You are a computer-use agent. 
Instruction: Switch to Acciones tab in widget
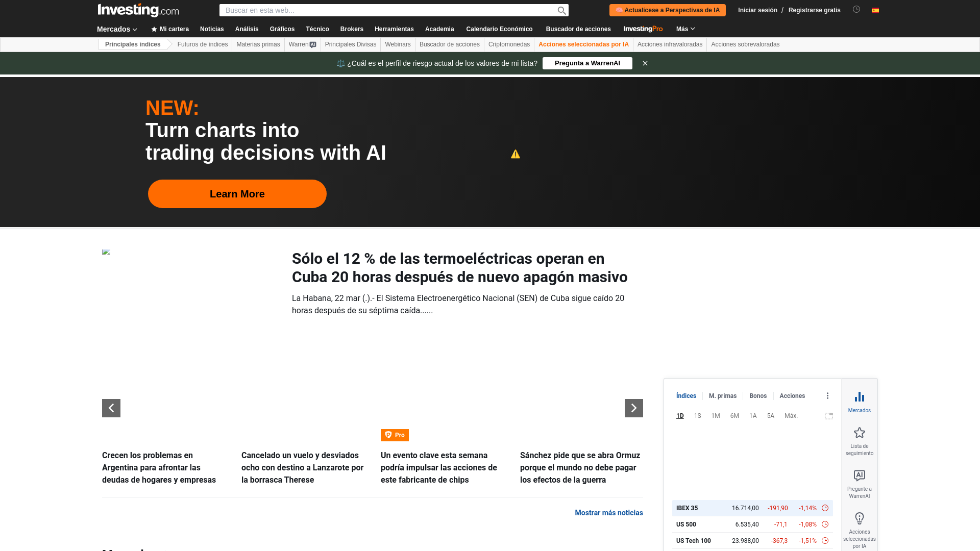pyautogui.click(x=792, y=396)
